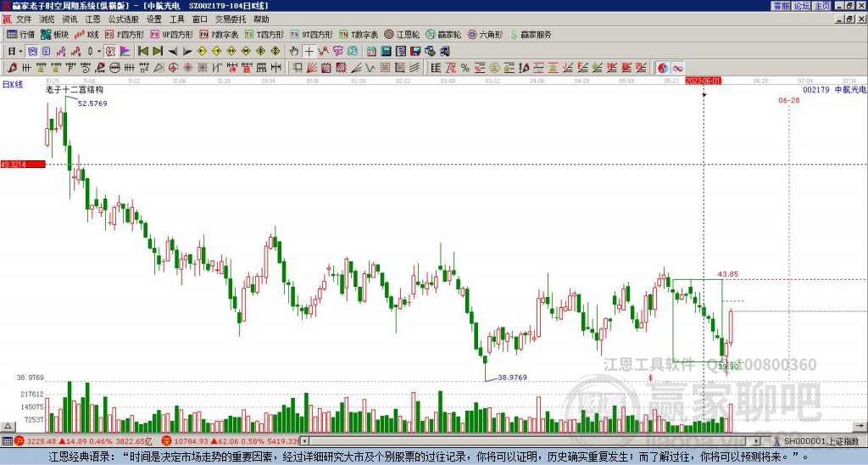Click the 论坛 forum button
The width and height of the screenshot is (868, 465).
(x=802, y=6)
